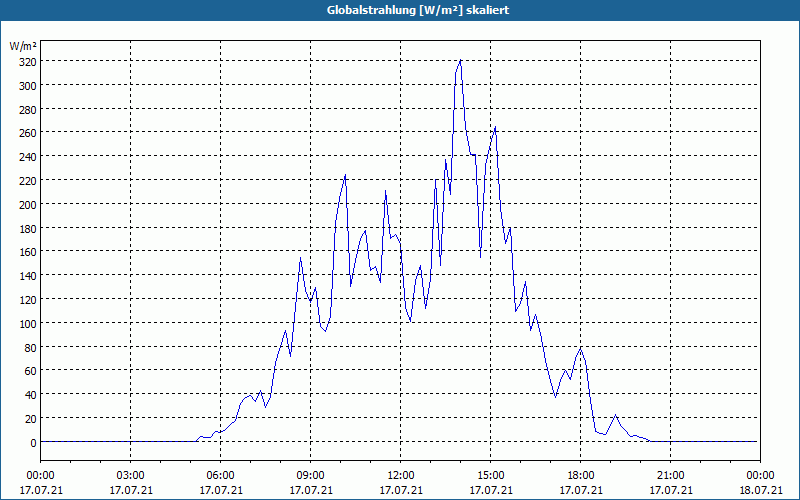This screenshot has width=800, height=500.
Task: Click the 09:00 time axis label
Action: [x=311, y=476]
